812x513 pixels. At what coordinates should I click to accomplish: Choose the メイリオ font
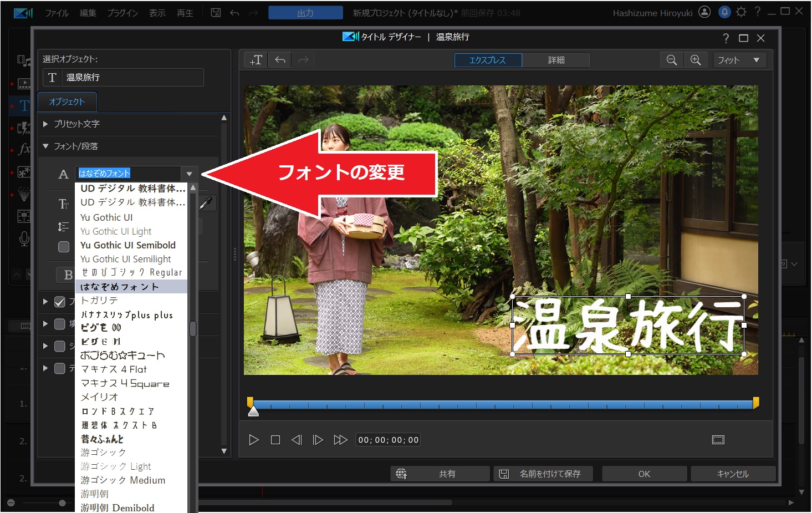[131, 397]
